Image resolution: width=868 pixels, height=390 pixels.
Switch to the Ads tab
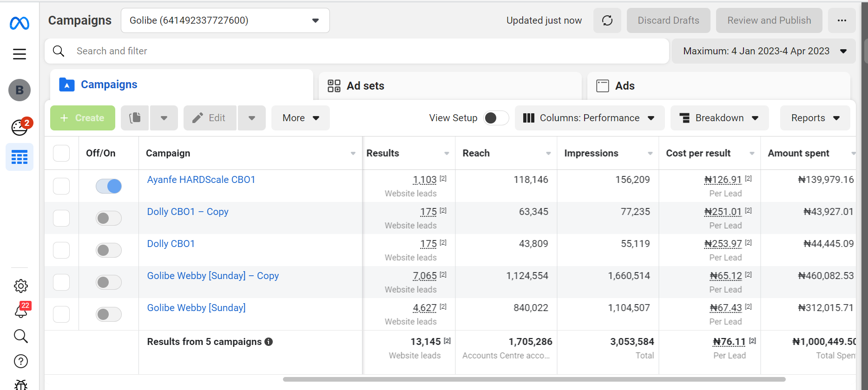click(x=718, y=86)
